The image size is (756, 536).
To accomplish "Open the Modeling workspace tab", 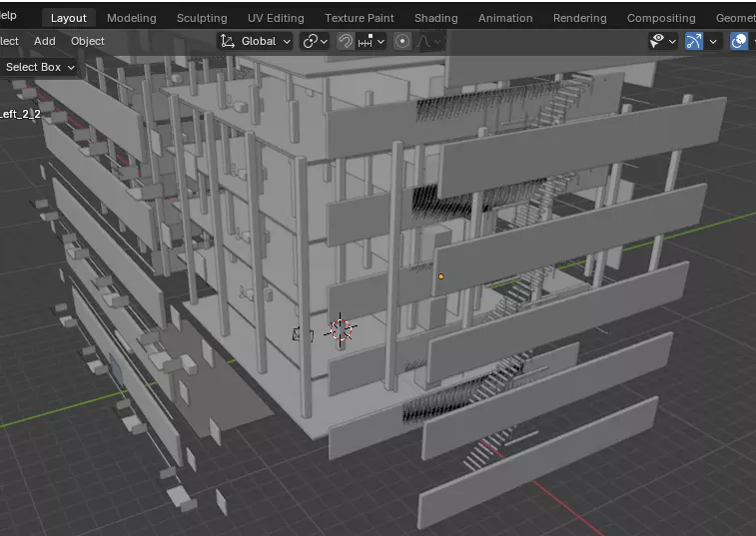I will (x=132, y=18).
